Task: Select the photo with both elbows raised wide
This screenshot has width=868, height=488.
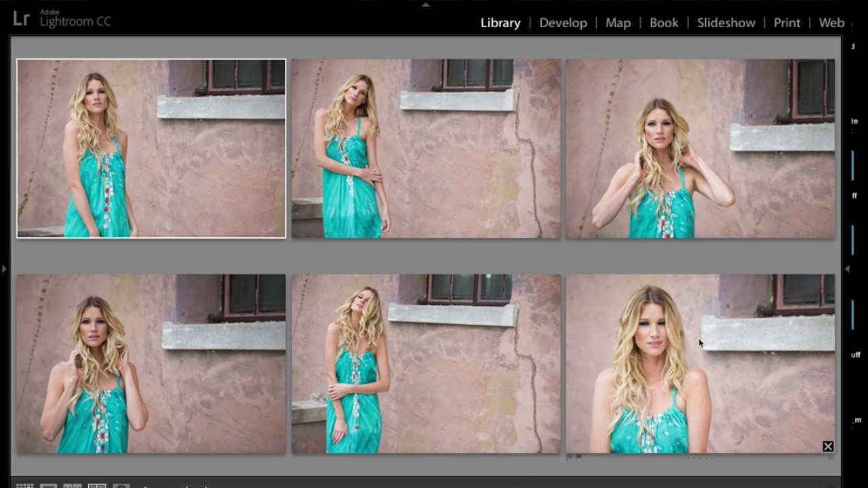Action: [701, 148]
